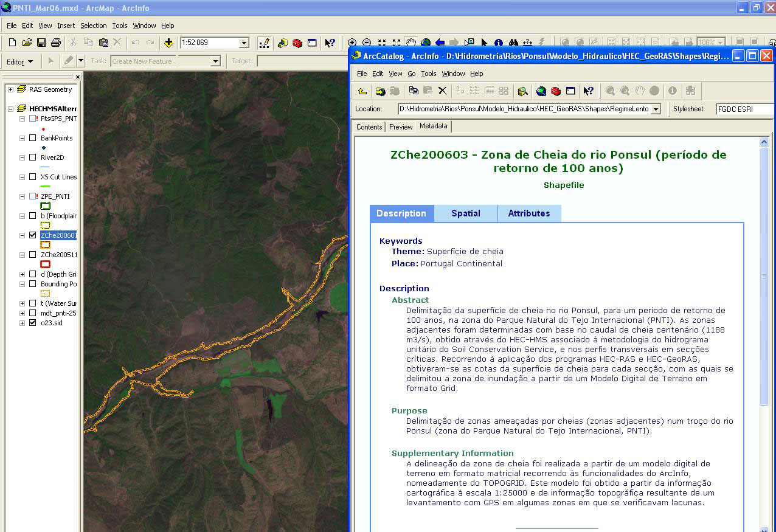Enable the River2D layer checkbox

[x=33, y=157]
